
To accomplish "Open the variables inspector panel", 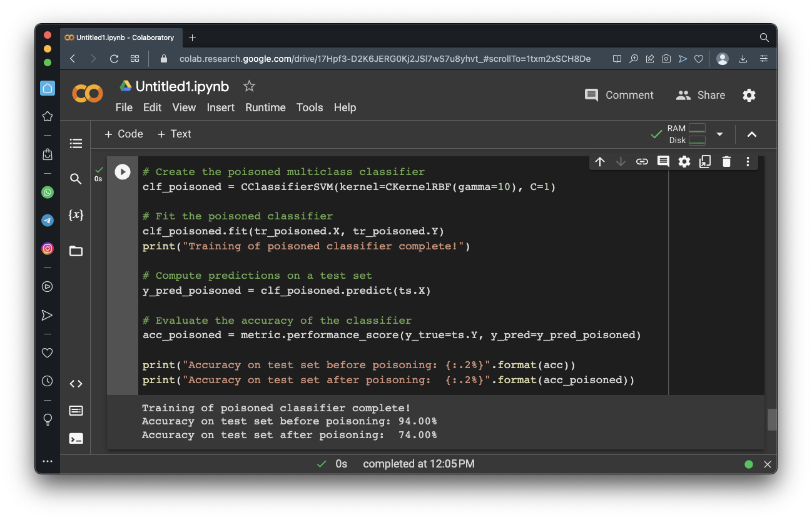I will coord(76,215).
